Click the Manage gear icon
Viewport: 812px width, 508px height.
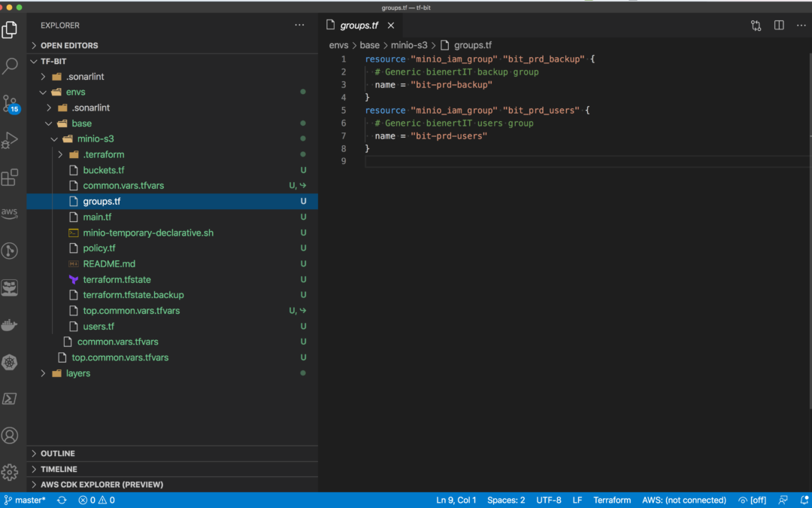[x=10, y=472]
